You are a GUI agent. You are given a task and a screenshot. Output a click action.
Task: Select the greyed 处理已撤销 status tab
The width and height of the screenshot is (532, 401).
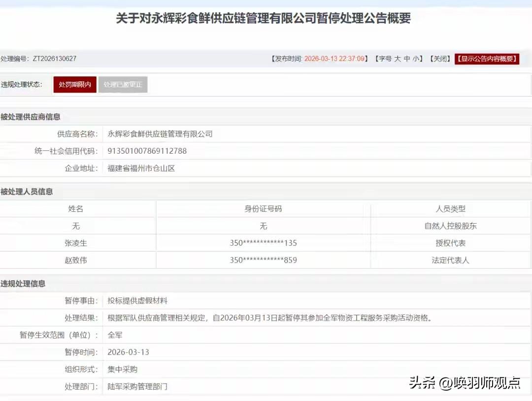pos(123,84)
